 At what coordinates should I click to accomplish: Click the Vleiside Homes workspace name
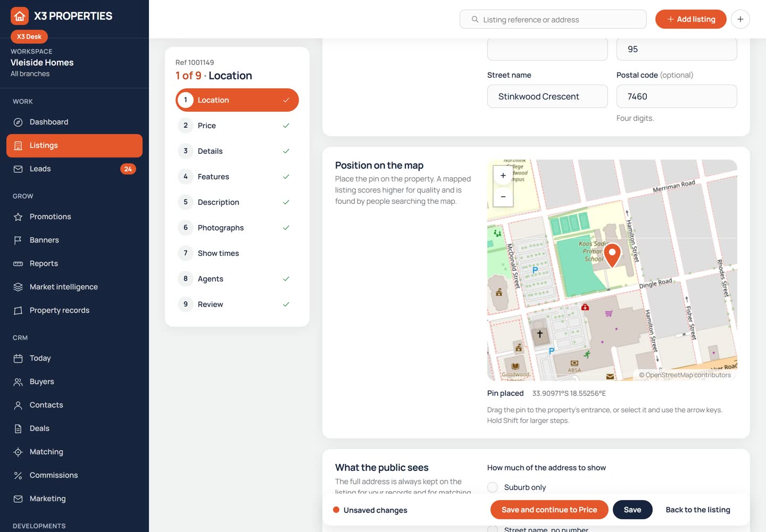[42, 62]
